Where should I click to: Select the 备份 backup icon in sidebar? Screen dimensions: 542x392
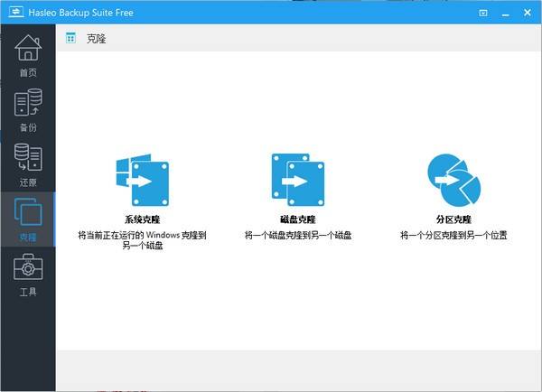pyautogui.click(x=28, y=104)
